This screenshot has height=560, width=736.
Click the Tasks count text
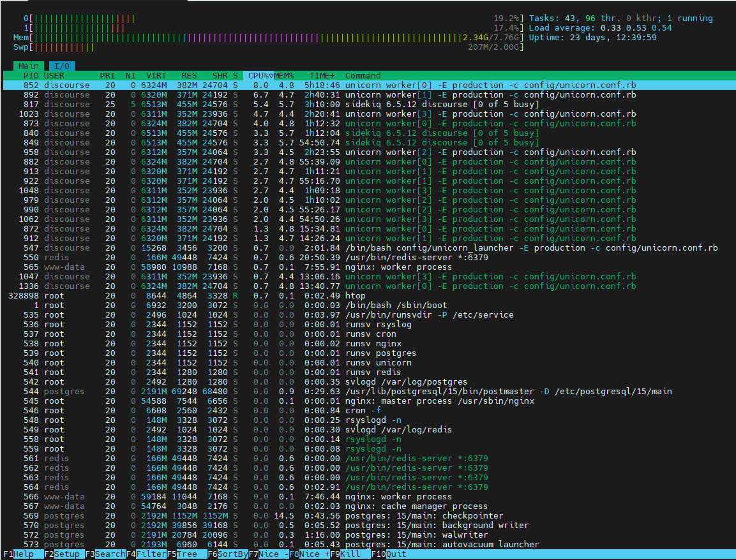620,18
